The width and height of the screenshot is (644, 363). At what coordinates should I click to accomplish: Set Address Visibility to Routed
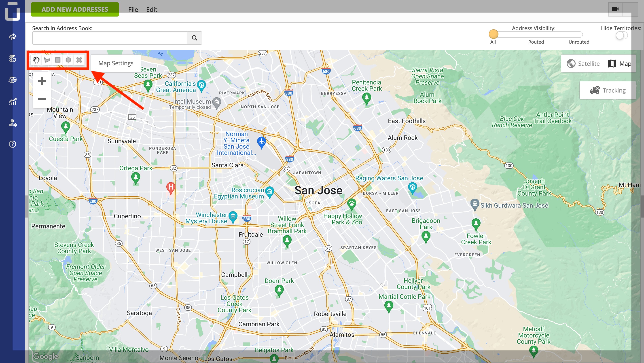(x=536, y=42)
